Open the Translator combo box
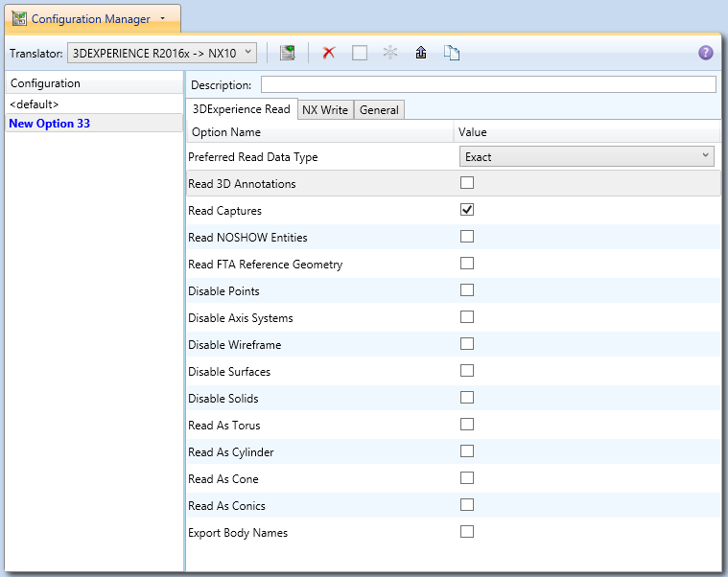Screen dimensions: 728x577 click(161, 53)
